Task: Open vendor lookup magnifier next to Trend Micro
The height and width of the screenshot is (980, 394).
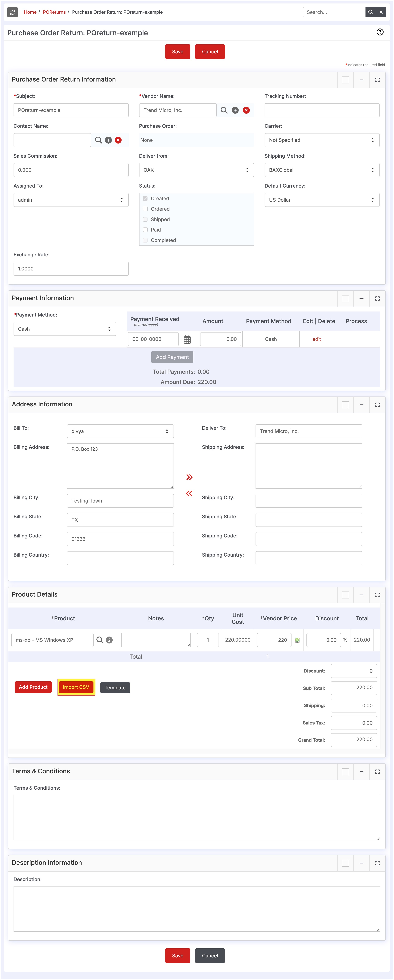Action: tap(224, 110)
